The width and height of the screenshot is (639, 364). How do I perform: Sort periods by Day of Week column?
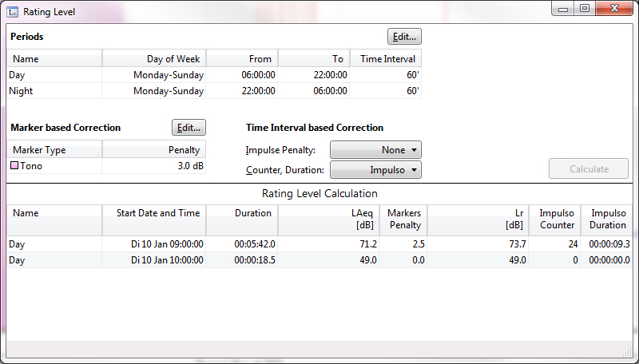coord(154,59)
